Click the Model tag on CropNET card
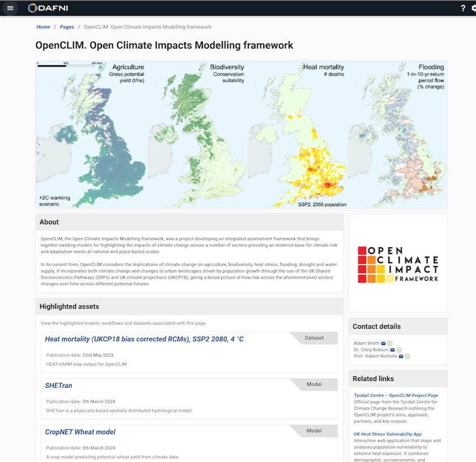The image size is (476, 462). pos(314,431)
